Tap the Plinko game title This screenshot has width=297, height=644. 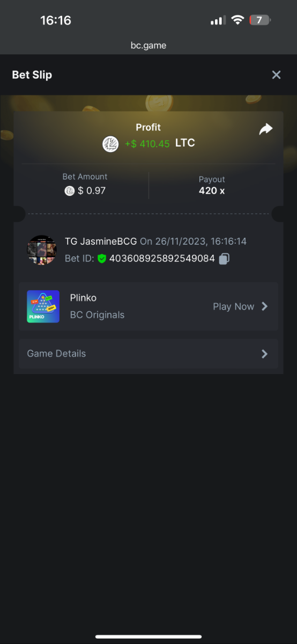pyautogui.click(x=83, y=298)
